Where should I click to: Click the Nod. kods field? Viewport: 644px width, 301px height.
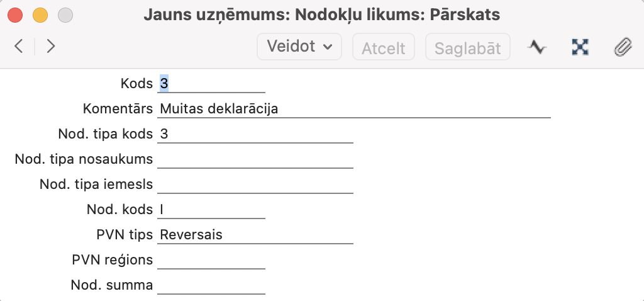tap(211, 210)
